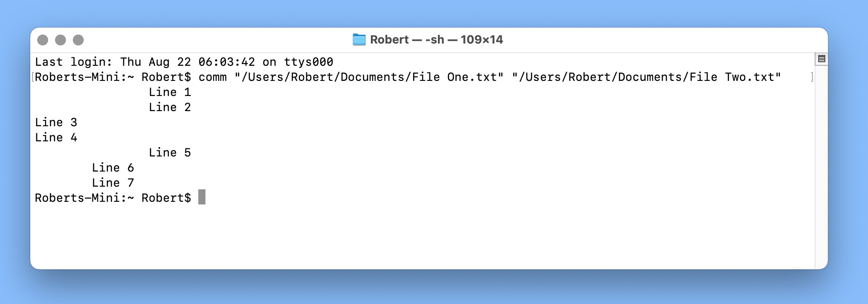Zoom the window with the third button
The width and height of the screenshot is (868, 304).
78,40
